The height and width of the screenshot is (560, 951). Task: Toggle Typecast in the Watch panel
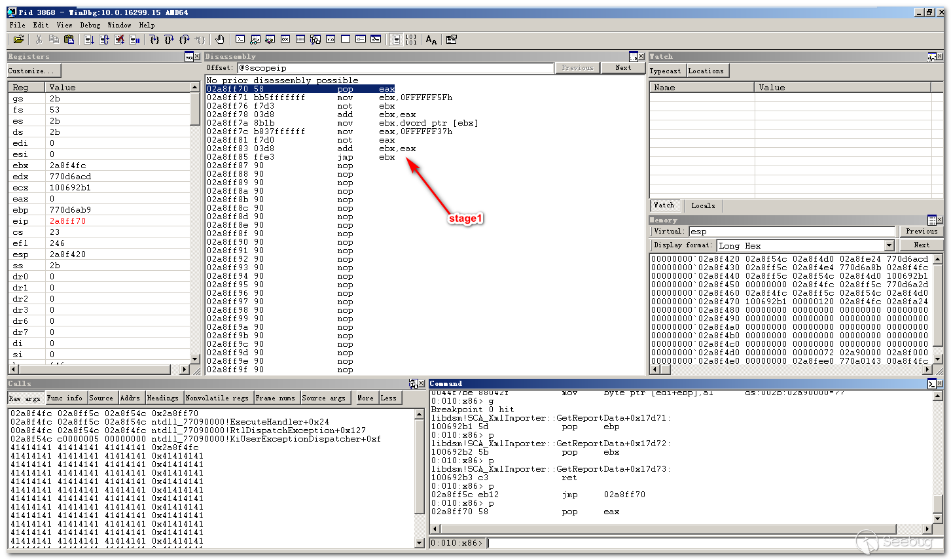pos(665,71)
